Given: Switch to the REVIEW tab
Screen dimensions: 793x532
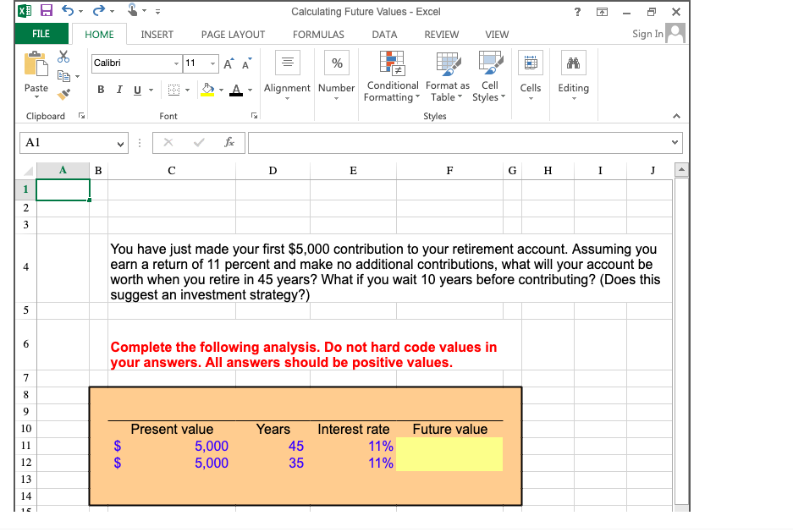Looking at the screenshot, I should tap(442, 35).
